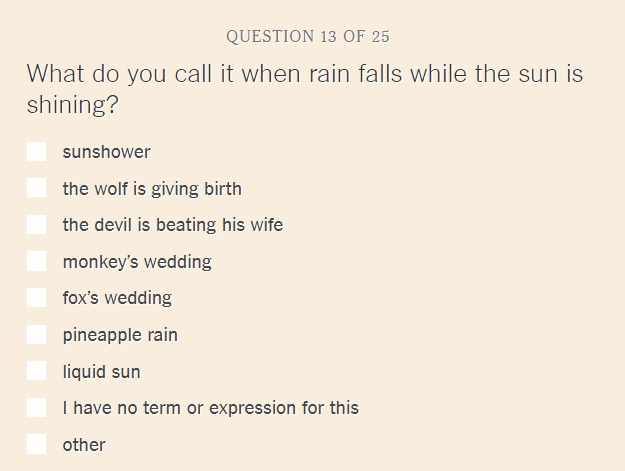Tick the checkbox for other

pos(36,444)
